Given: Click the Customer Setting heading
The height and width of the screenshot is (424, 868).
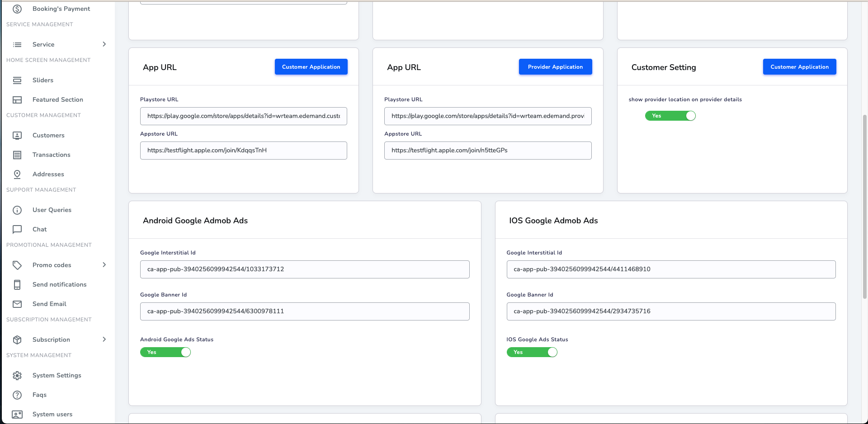Looking at the screenshot, I should coord(663,67).
